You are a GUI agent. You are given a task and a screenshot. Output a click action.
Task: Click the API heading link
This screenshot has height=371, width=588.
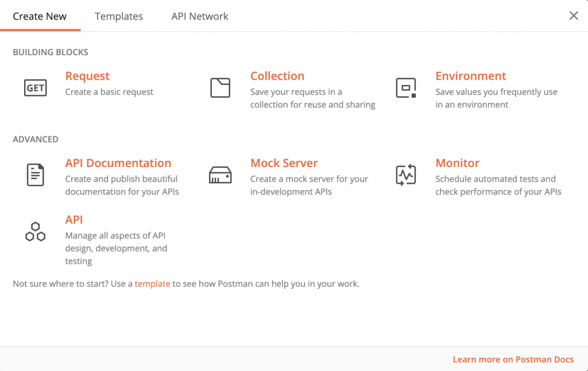click(74, 219)
